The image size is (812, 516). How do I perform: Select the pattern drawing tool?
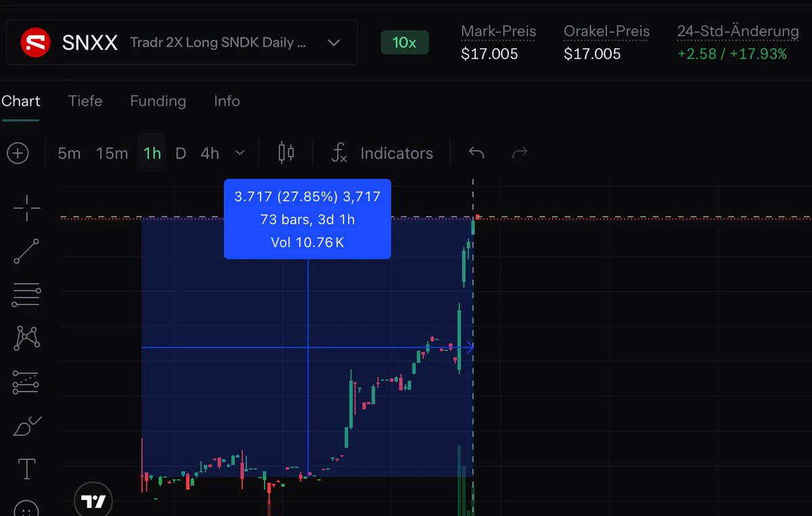(x=26, y=337)
